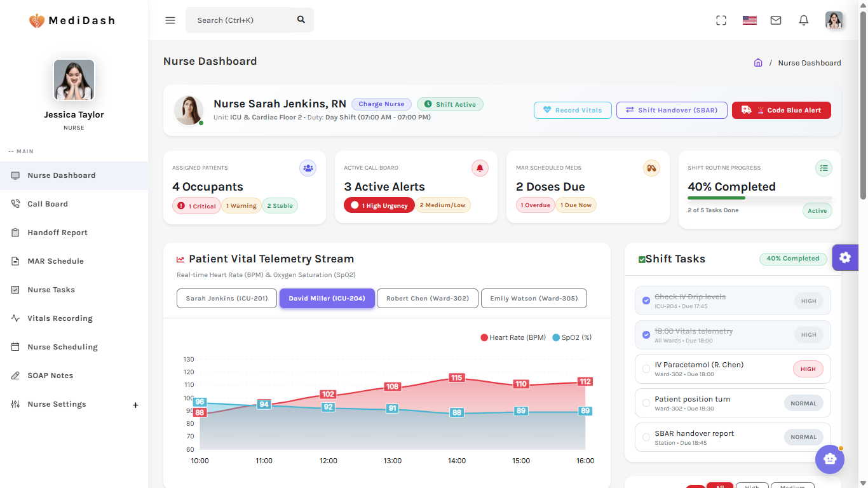
Task: Focus the Search (Ctrl+K) input field
Action: 240,20
